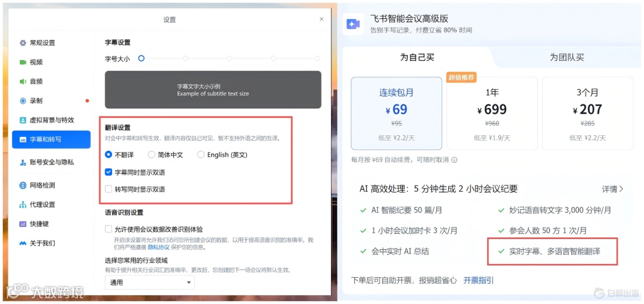Click the globe icon beside 网络检测
644x304 pixels.
pyautogui.click(x=23, y=185)
